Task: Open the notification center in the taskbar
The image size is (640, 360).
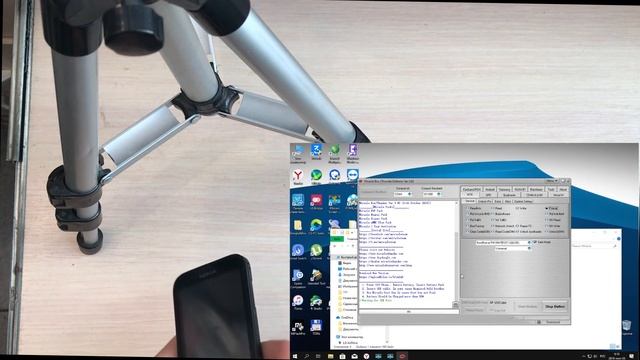Action: [632, 356]
